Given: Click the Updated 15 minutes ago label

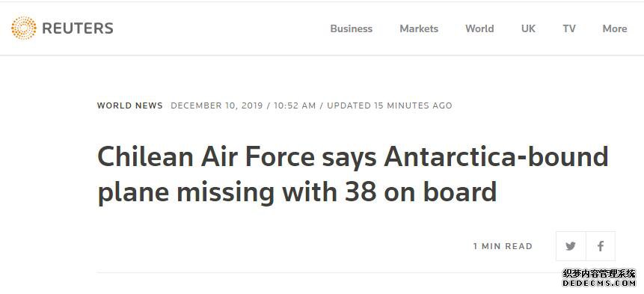Looking at the screenshot, I should pos(390,105).
